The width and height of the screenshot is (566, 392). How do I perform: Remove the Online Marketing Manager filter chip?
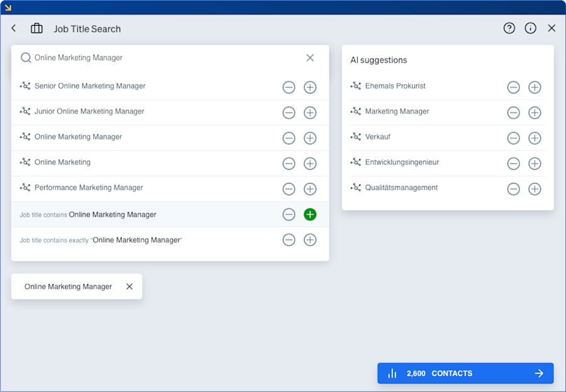(x=130, y=286)
